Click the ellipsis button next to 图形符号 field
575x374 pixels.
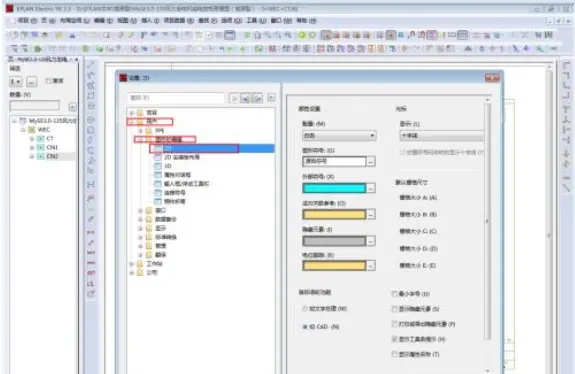pyautogui.click(x=371, y=161)
